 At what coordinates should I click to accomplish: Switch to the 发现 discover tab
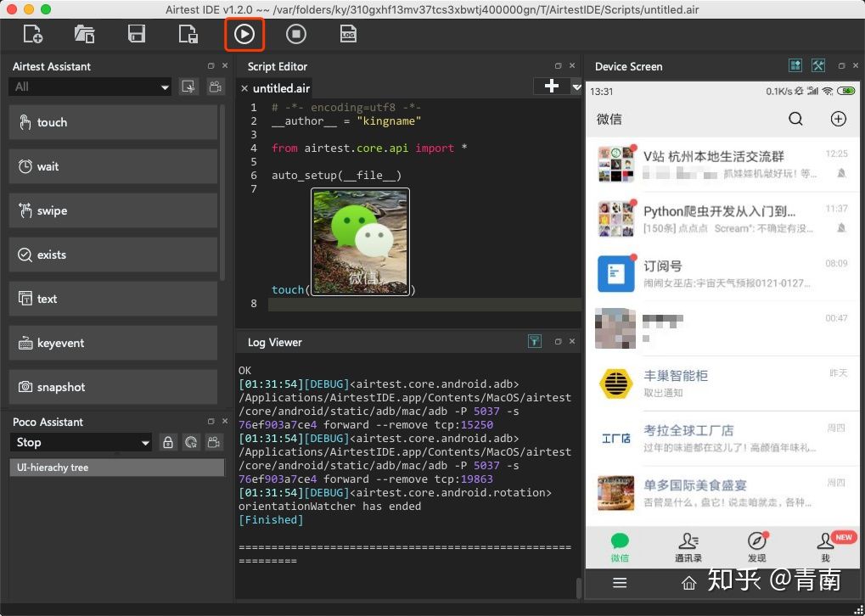(757, 547)
